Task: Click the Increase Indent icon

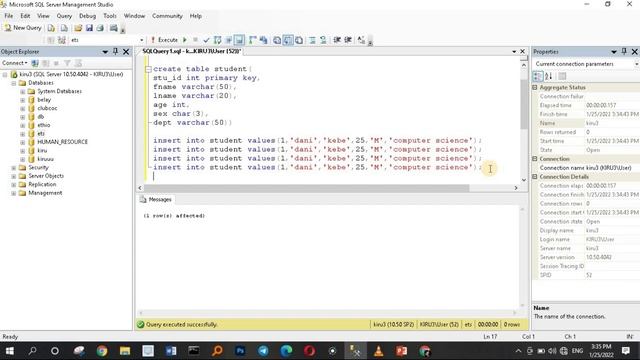Action: click(348, 40)
